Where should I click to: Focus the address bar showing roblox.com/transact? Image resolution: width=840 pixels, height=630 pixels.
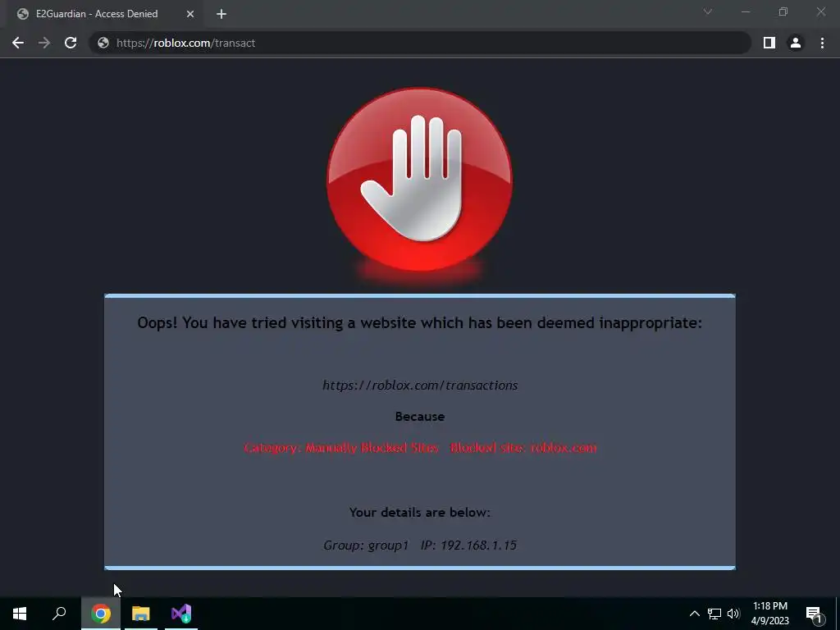point(421,43)
